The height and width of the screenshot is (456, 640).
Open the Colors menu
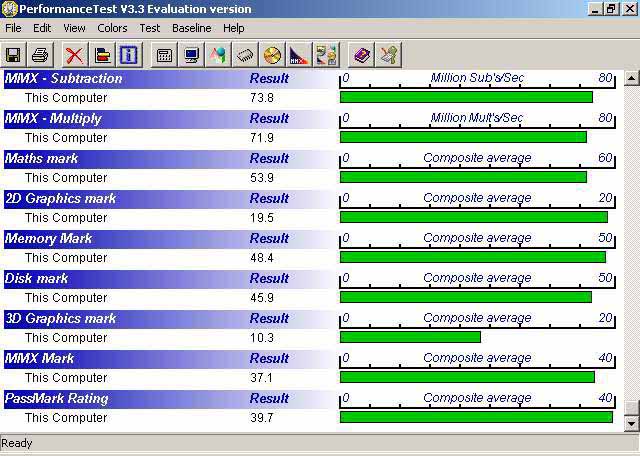coord(112,28)
